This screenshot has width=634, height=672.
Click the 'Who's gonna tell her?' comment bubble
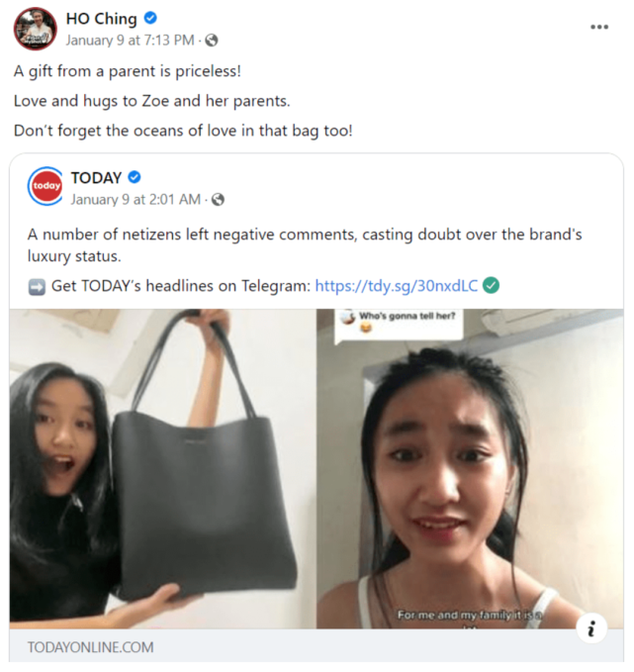tap(399, 325)
